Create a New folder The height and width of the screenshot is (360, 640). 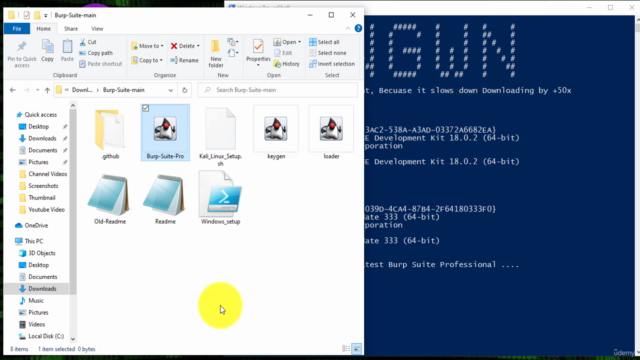(216, 54)
